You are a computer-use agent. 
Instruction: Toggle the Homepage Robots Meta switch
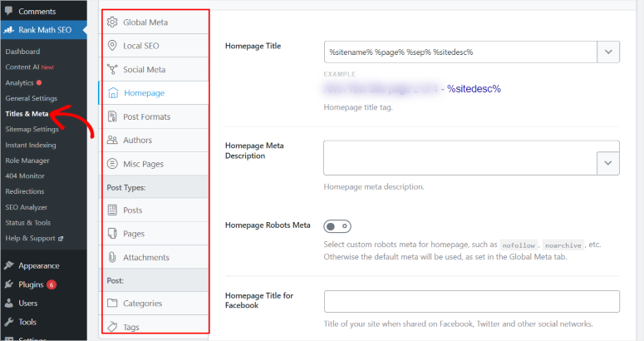coord(337,226)
